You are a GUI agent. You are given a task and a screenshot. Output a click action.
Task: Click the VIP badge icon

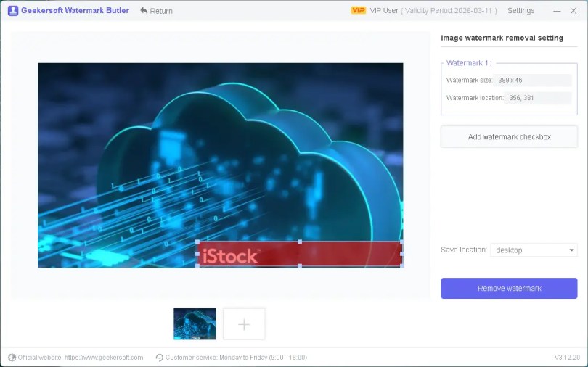coord(358,10)
